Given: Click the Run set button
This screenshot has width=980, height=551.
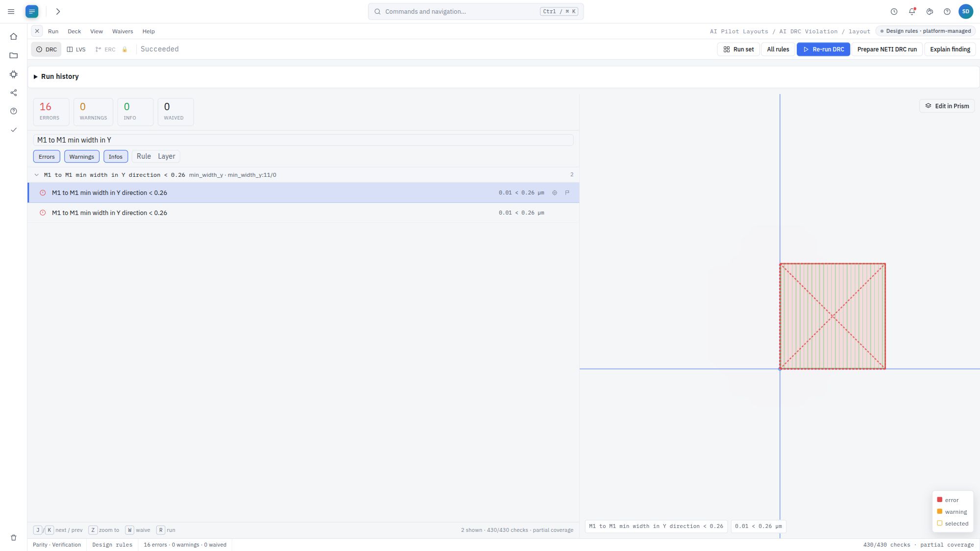Looking at the screenshot, I should (738, 49).
